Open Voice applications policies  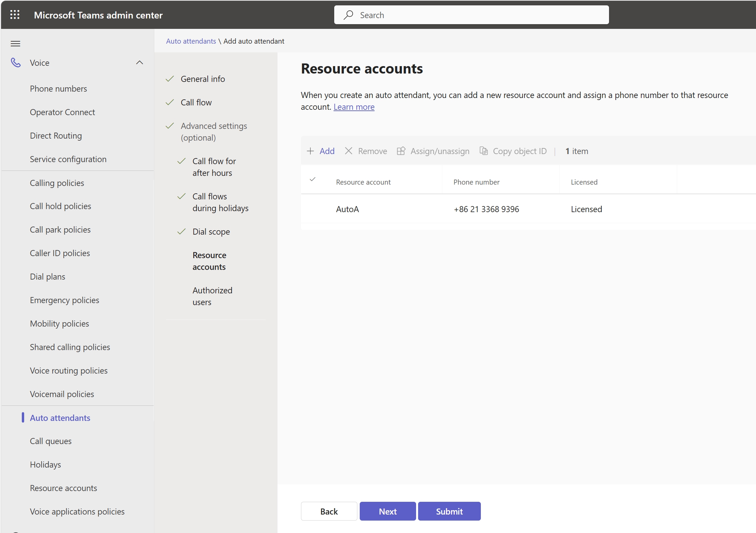click(77, 512)
